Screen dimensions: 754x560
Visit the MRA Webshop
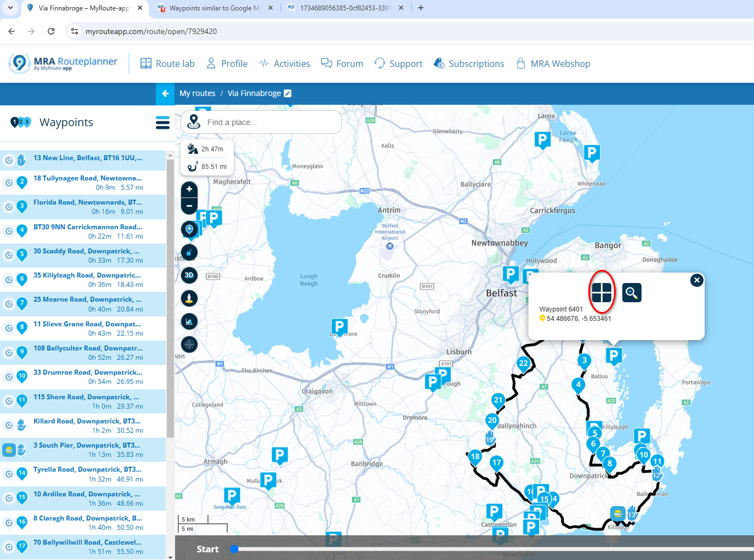(x=553, y=64)
